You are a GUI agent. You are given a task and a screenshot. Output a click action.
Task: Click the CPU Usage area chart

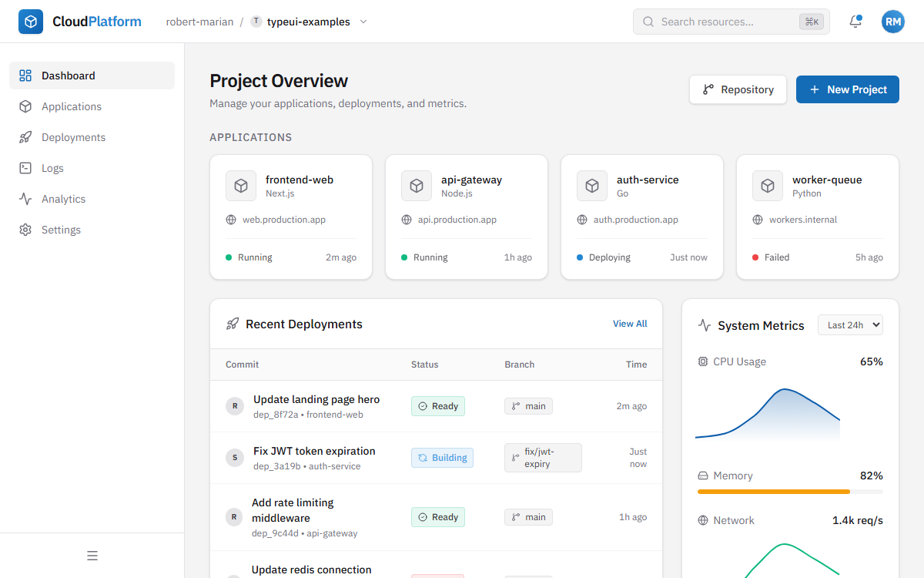(768, 415)
